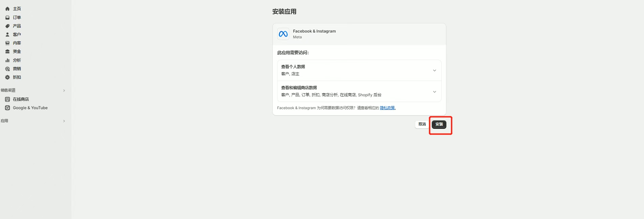Expand 查看个人数据 permission chevron
The width and height of the screenshot is (644, 219).
click(x=435, y=71)
